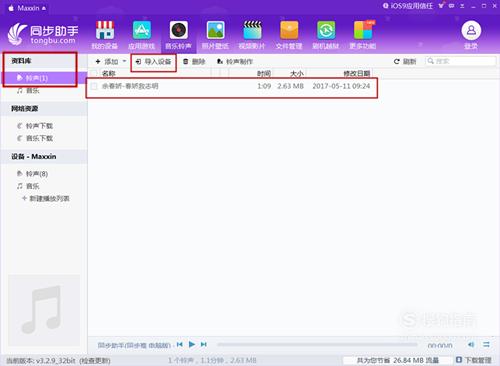Check the box for the 1:09 ringtone row

[94, 86]
